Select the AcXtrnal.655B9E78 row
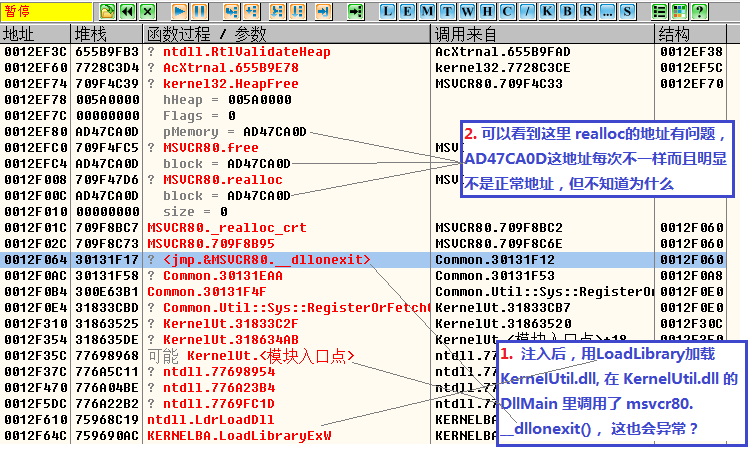756x452 pixels. coord(363,68)
